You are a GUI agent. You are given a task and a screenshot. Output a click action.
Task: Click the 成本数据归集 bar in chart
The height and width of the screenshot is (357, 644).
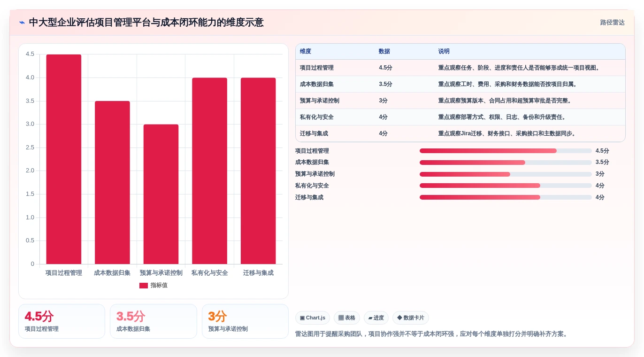pos(112,182)
